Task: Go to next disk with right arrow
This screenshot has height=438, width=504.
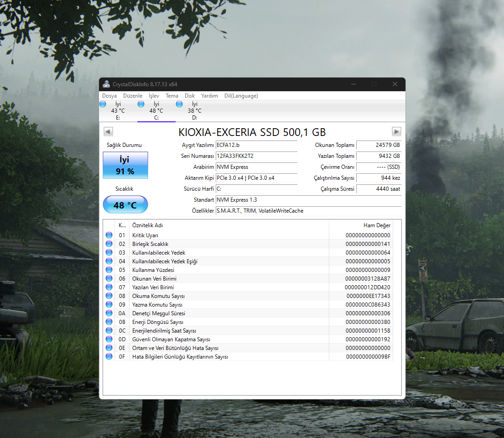Action: point(396,131)
